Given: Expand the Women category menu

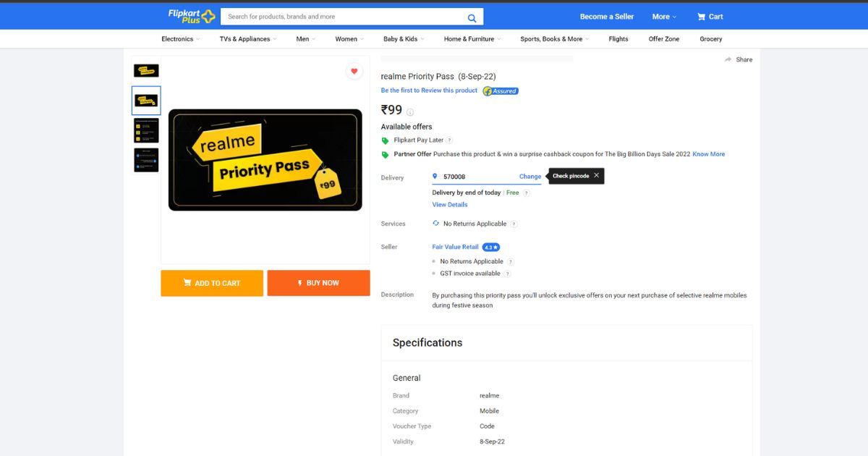Looking at the screenshot, I should point(349,39).
